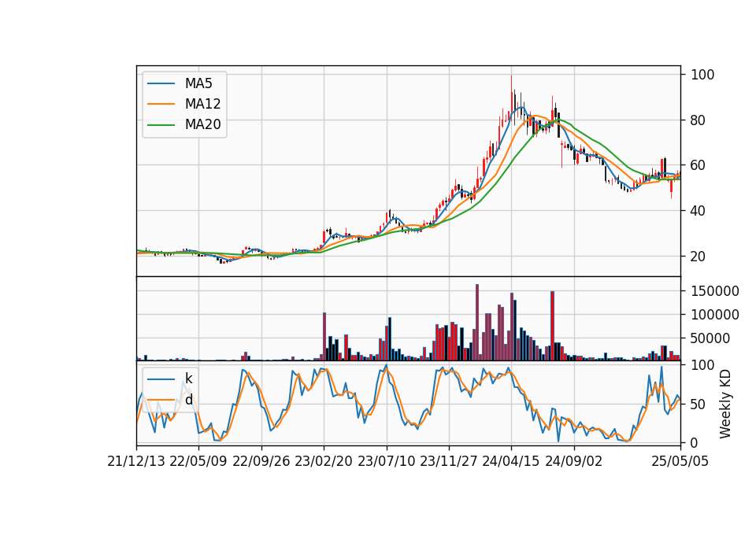Click the MA20 legend entry
Image resolution: width=756 pixels, height=543 pixels.
184,124
